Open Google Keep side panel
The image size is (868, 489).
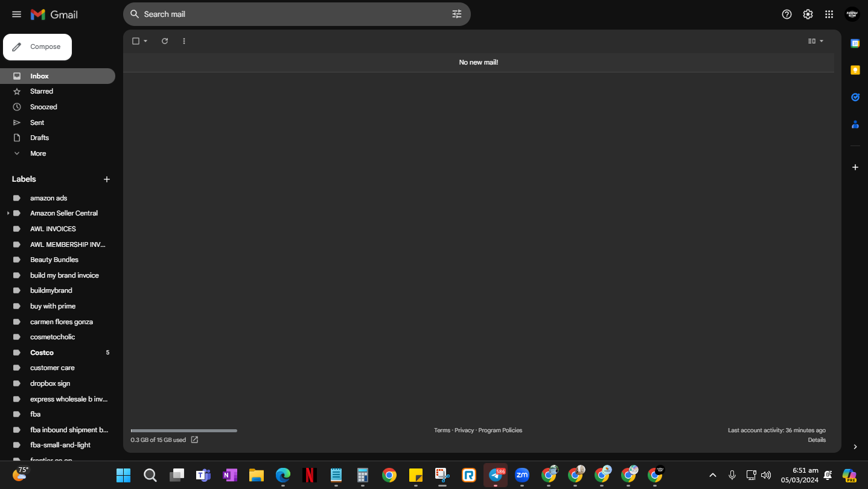pyautogui.click(x=855, y=70)
